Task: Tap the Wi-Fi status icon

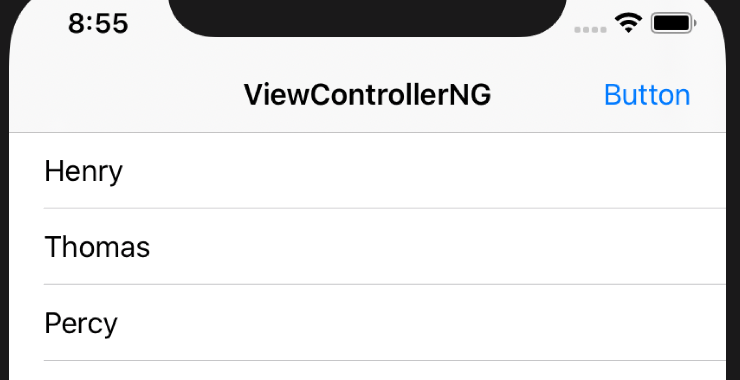Action: click(x=628, y=23)
